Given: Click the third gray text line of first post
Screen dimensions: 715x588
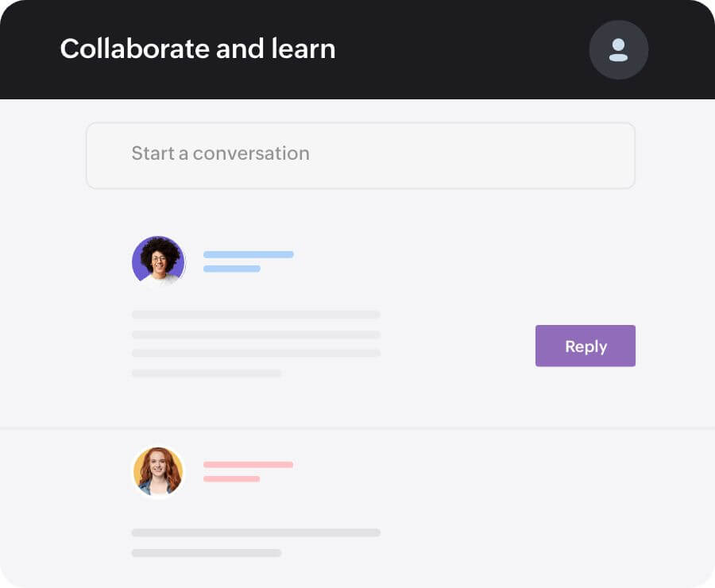Looking at the screenshot, I should (x=256, y=354).
